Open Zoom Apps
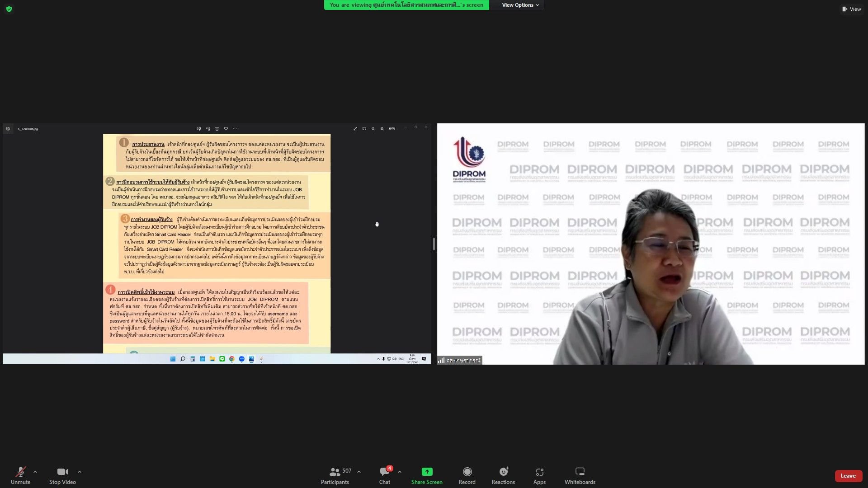 [x=539, y=475]
